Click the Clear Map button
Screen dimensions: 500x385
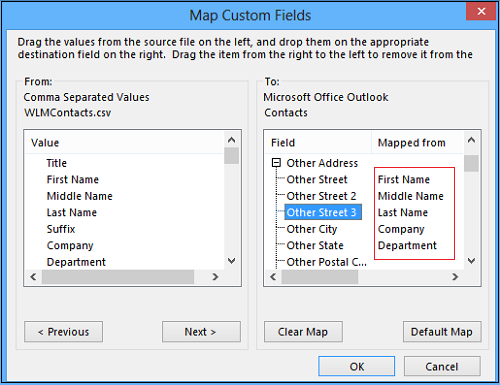pos(303,332)
